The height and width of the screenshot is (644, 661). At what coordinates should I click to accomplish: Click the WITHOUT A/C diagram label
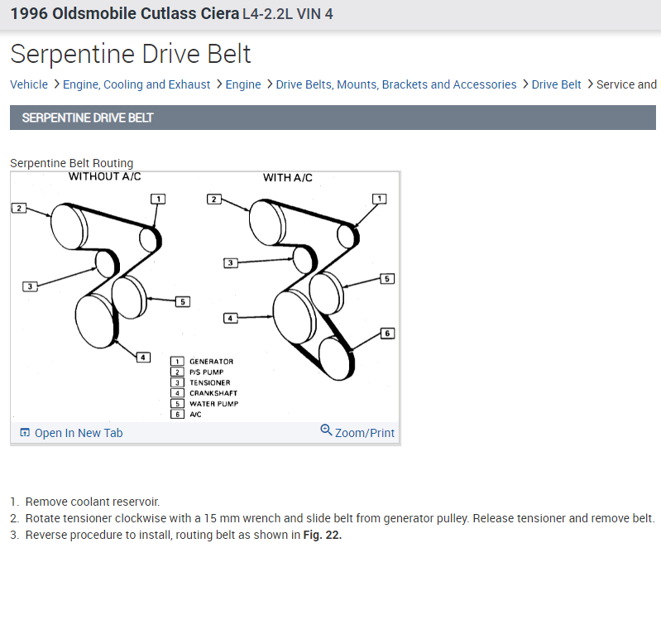click(104, 176)
